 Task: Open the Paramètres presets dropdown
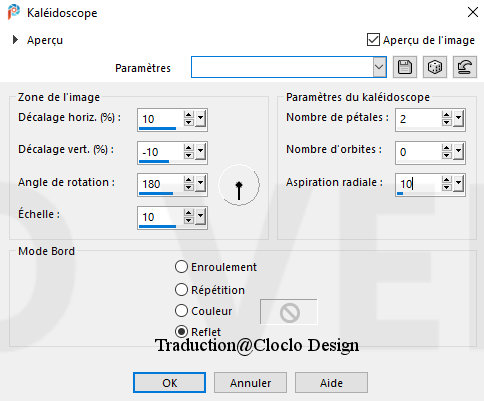379,67
